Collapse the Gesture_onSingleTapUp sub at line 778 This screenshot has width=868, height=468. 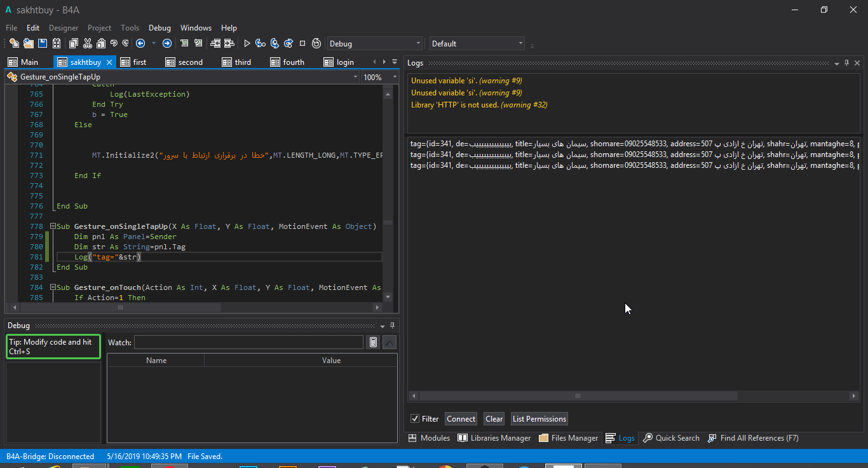coord(53,226)
